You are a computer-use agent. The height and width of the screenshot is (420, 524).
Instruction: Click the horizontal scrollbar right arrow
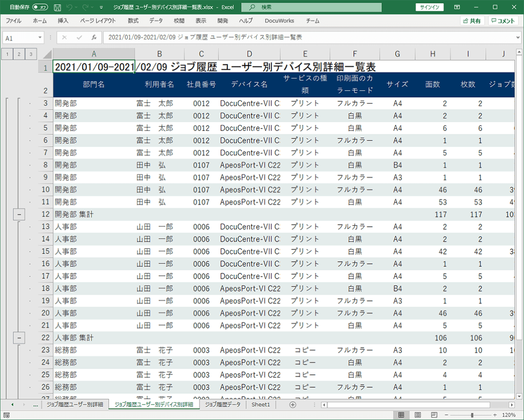click(512, 405)
